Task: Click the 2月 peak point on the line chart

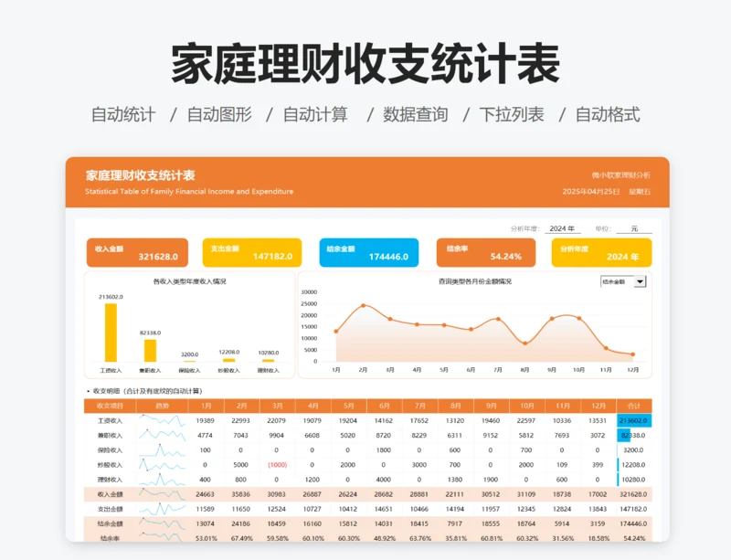Action: tap(363, 305)
